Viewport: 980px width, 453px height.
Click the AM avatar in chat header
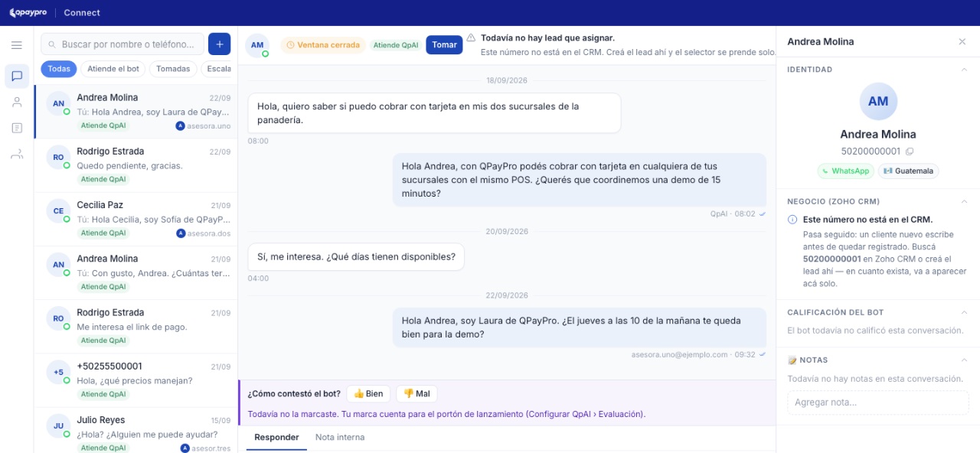click(257, 45)
